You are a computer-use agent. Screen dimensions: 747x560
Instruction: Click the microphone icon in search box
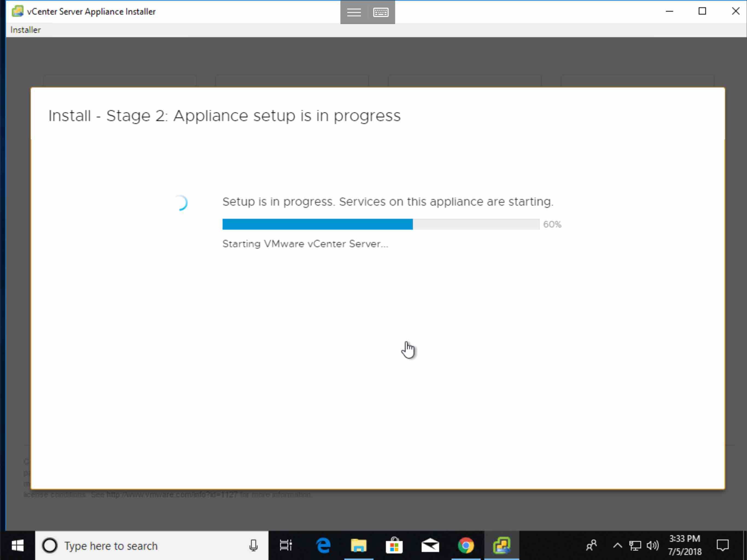tap(253, 546)
